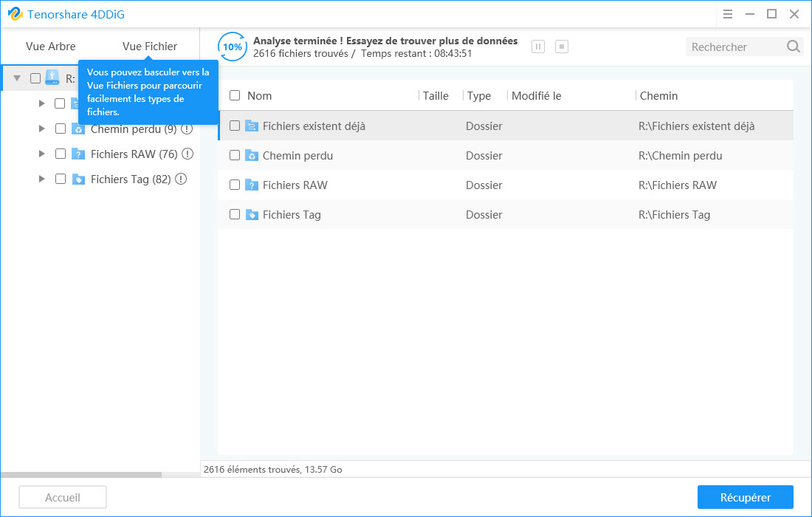Click the 'Temps restant : 08:43:51' text
The width and height of the screenshot is (812, 517).
coord(416,53)
